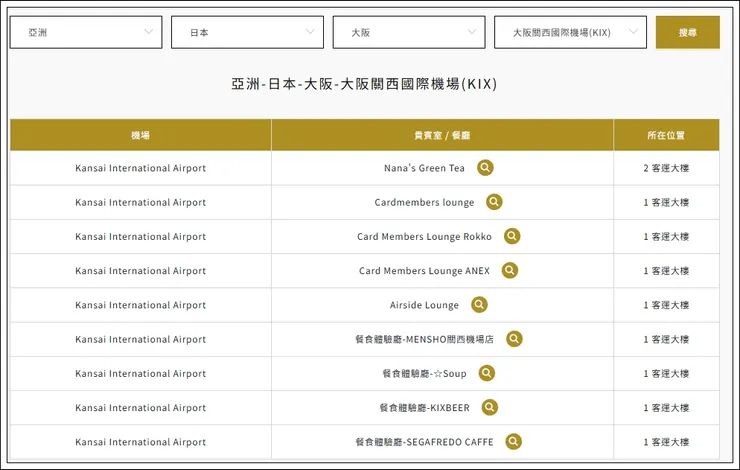The width and height of the screenshot is (740, 470).
Task: Click 1 客運大樓 location in KIXBEER row
Action: (666, 408)
